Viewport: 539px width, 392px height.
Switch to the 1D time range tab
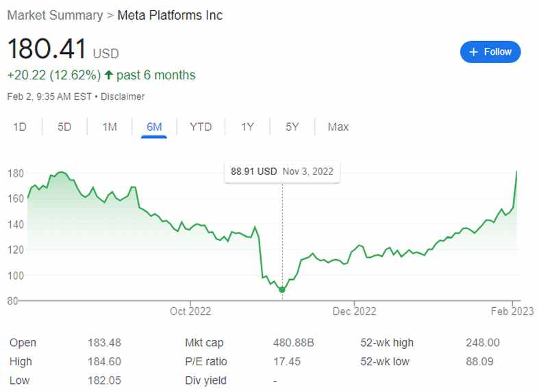[x=20, y=127]
